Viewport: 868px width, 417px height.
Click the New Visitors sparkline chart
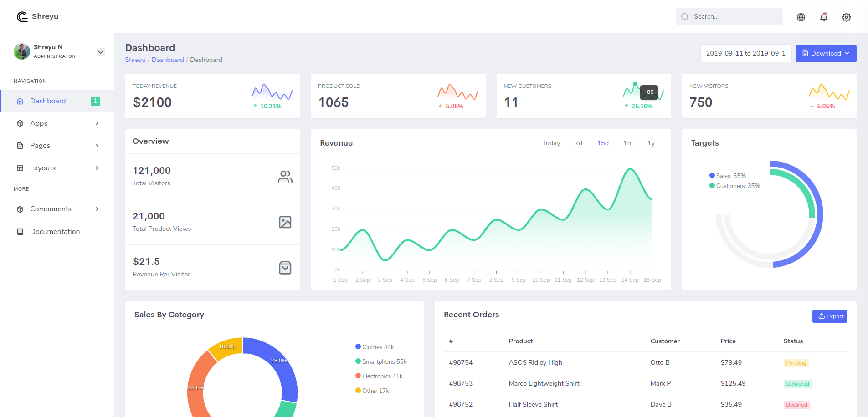829,92
